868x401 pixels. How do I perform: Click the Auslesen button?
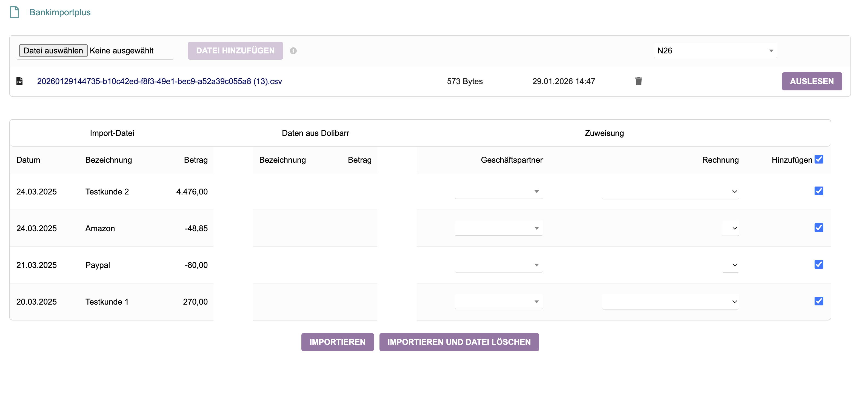coord(811,81)
